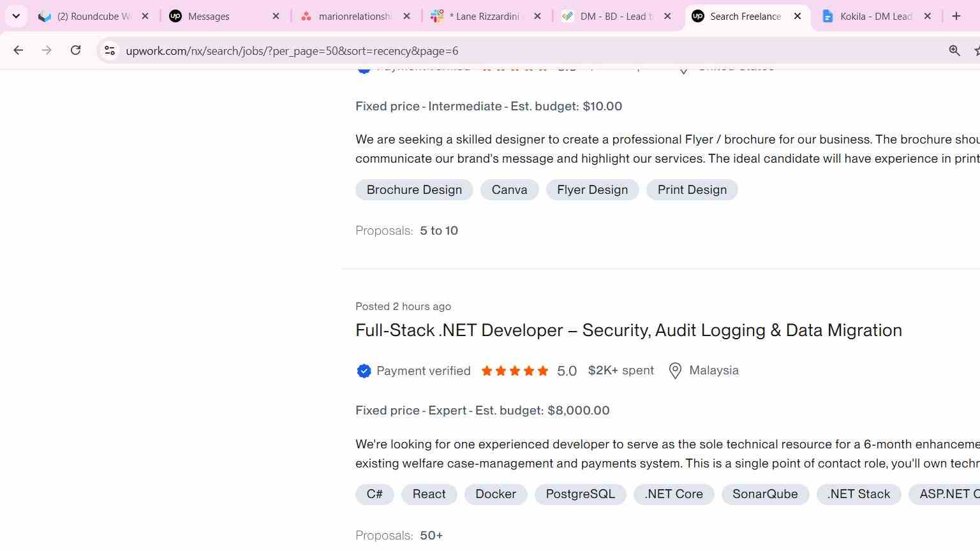Select the SonarQube skill tag
This screenshot has width=980, height=551.
tap(765, 494)
